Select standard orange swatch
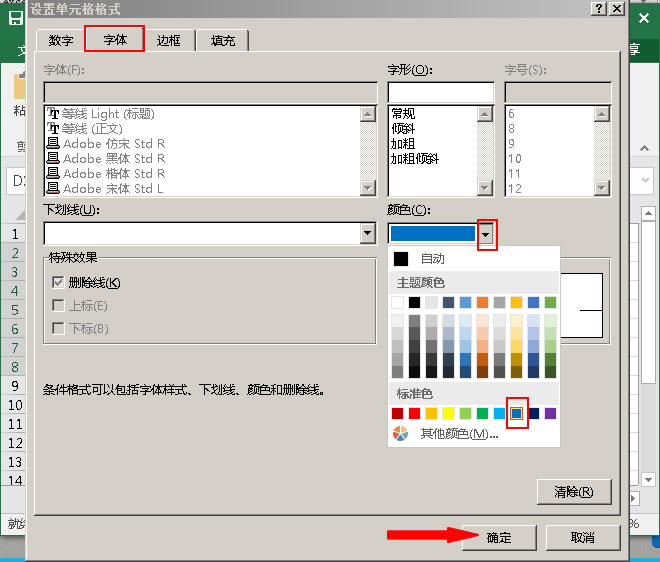This screenshot has height=562, width=660. click(431, 413)
